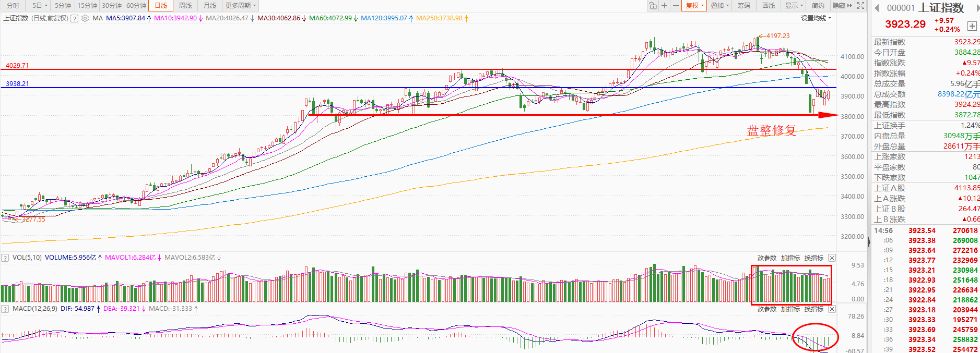Close the VOL indicator panel
This screenshot has height=353, width=980.
click(832, 258)
